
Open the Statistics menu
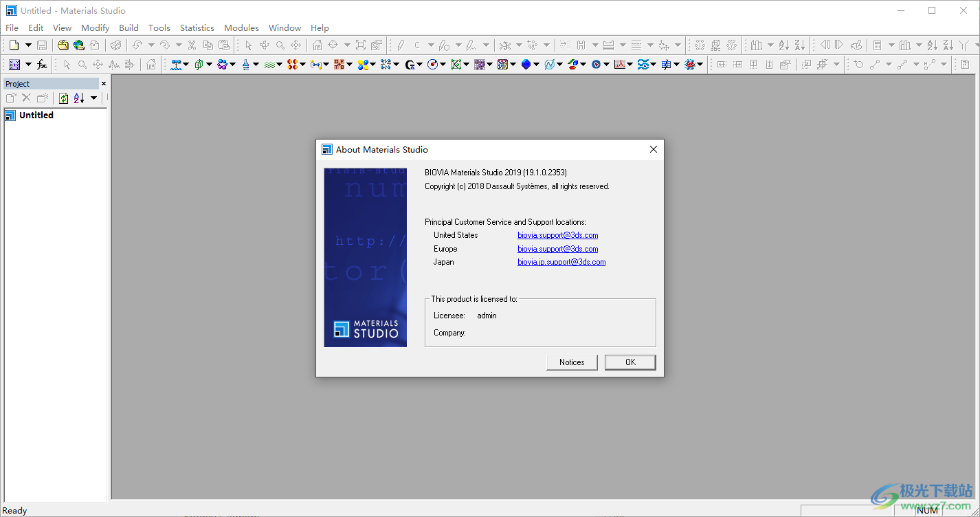197,27
